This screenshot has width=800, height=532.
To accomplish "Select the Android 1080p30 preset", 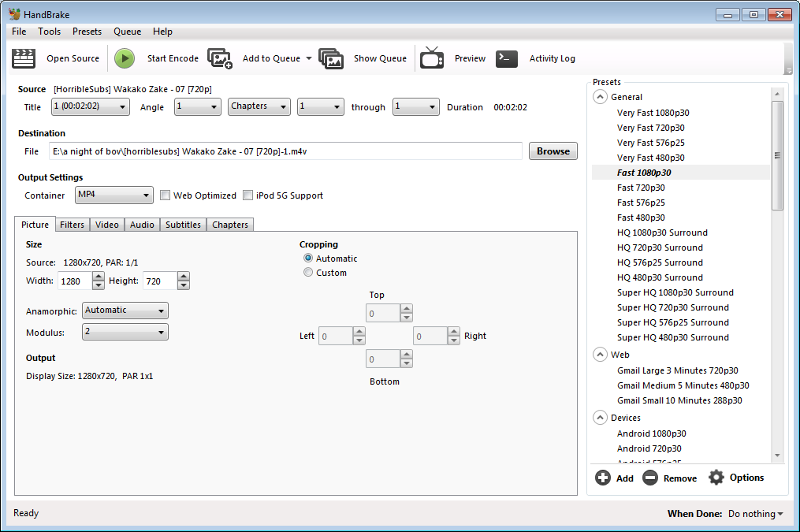I will (x=652, y=433).
